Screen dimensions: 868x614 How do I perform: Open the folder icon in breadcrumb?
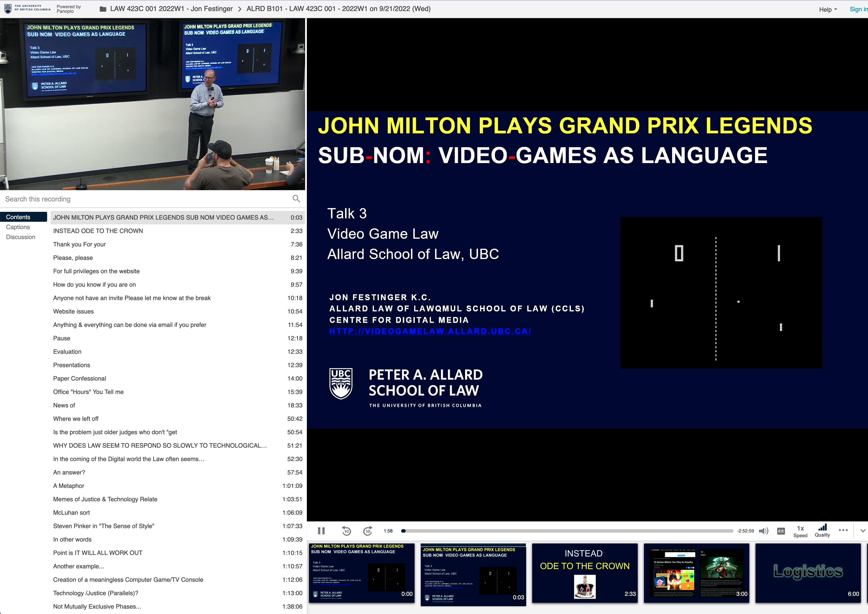pyautogui.click(x=103, y=9)
